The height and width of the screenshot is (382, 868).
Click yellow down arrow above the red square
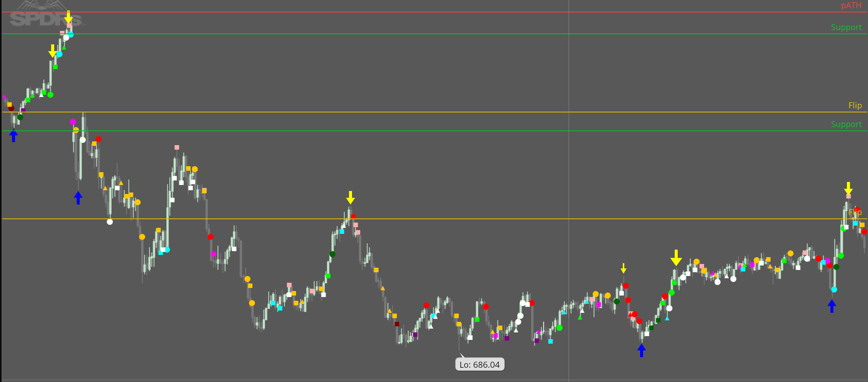(350, 197)
